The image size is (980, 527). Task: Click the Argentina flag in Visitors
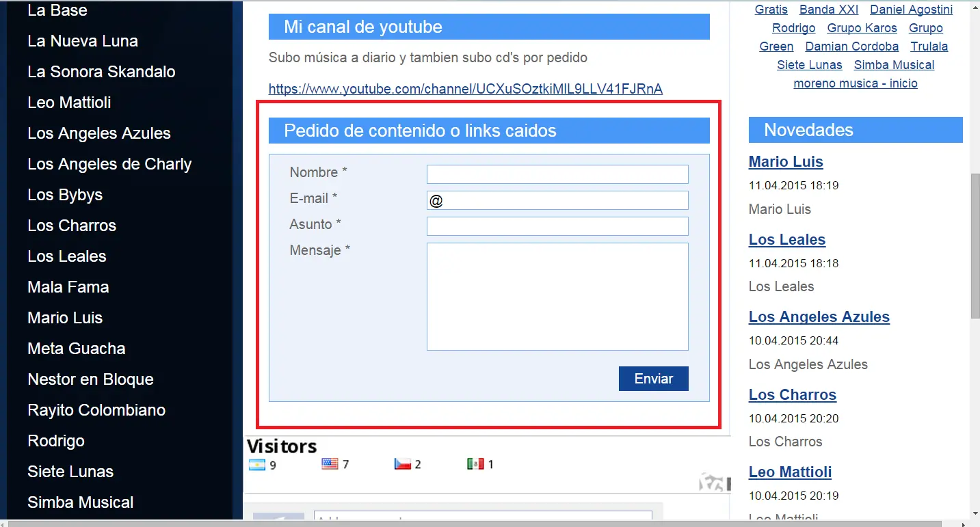click(257, 464)
